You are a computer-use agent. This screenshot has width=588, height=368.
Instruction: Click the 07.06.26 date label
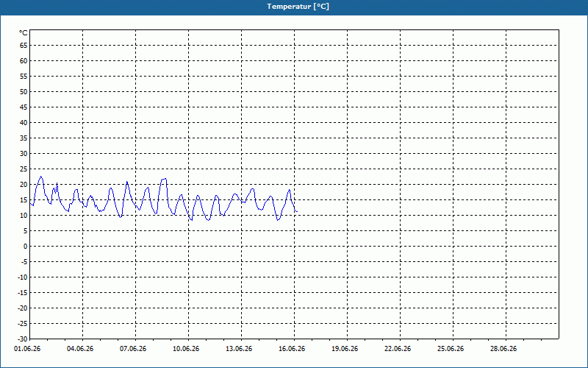[x=133, y=349]
